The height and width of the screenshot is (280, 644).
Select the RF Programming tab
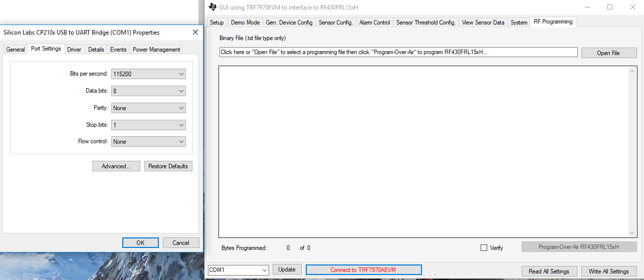pos(553,22)
